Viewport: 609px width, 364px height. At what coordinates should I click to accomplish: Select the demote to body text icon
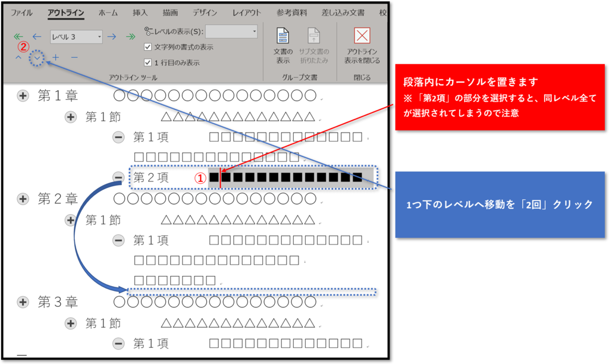coord(130,36)
